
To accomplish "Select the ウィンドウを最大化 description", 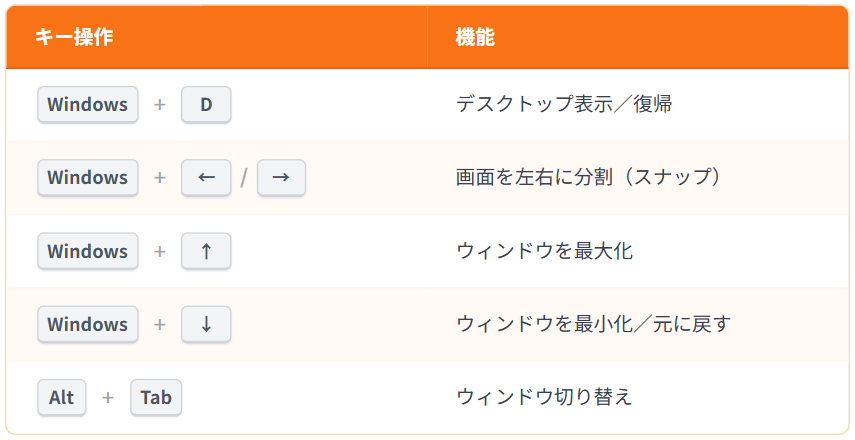I will point(544,251).
